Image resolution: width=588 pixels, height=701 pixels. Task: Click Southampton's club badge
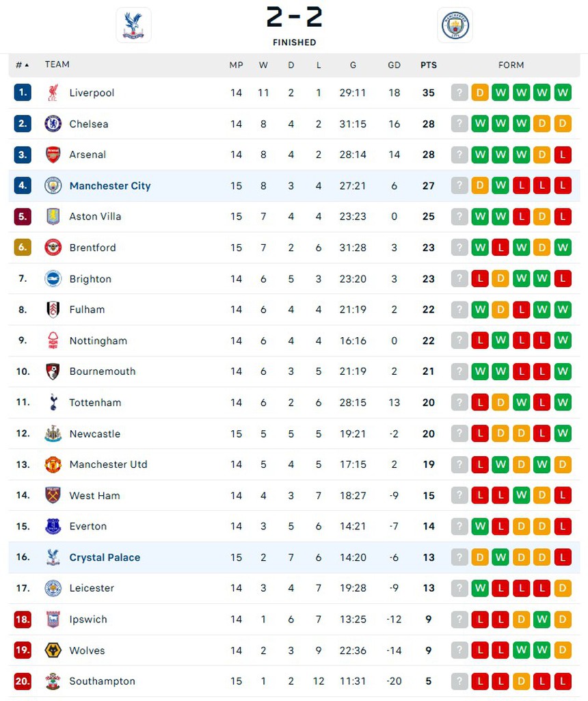[x=54, y=681]
